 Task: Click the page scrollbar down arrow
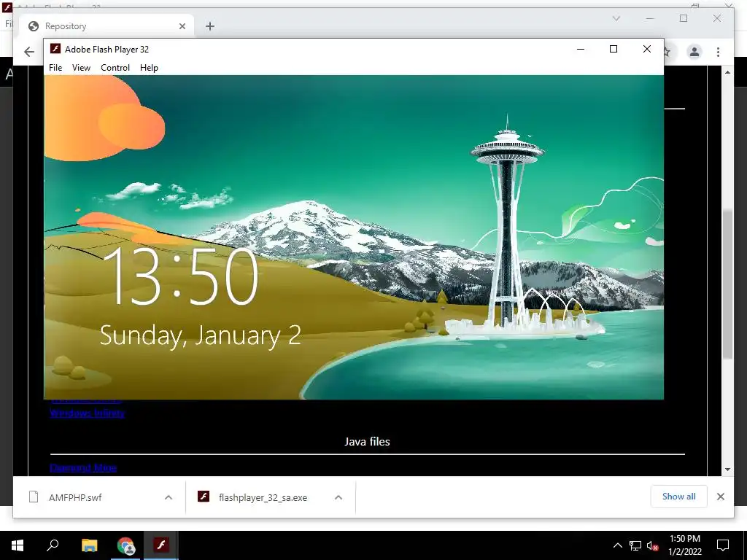pyautogui.click(x=727, y=469)
